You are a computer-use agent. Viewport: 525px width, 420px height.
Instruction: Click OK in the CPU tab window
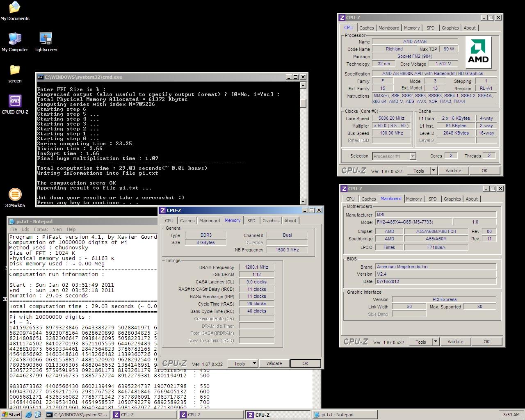coord(484,171)
